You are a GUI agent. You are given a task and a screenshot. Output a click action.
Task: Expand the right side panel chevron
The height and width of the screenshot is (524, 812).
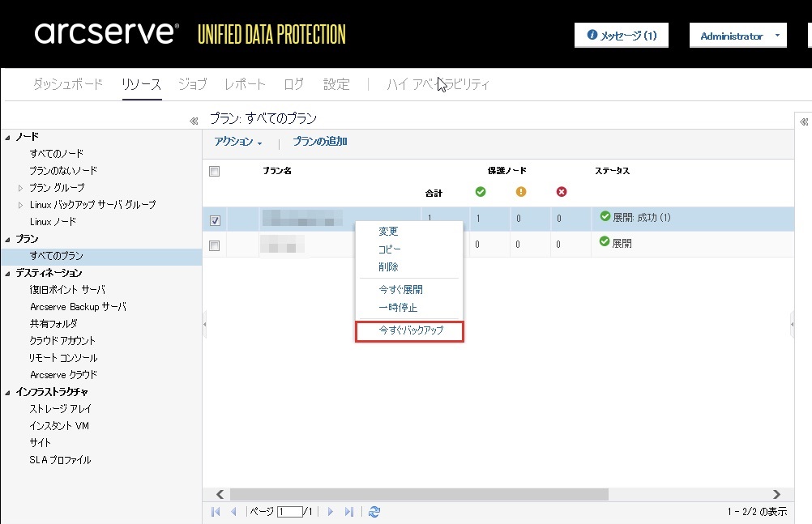(804, 122)
